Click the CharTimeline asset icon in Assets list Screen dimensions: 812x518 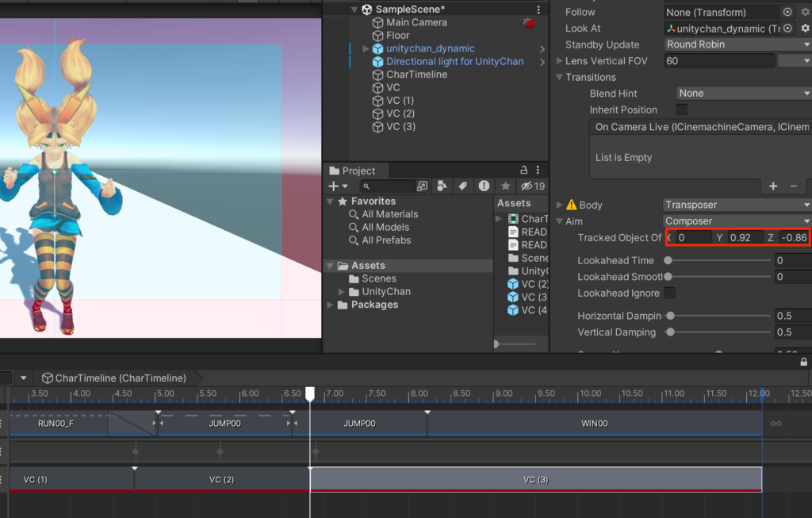tap(513, 219)
